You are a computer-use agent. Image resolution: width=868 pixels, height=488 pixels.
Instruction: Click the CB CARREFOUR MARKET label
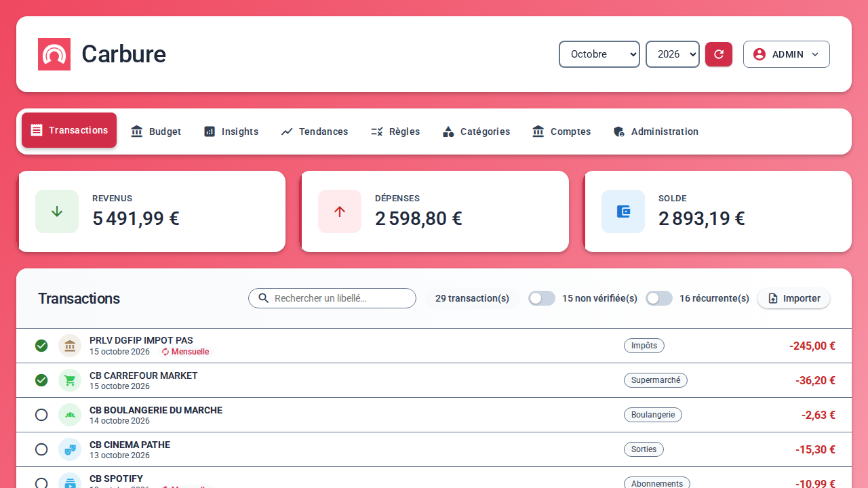tap(144, 375)
